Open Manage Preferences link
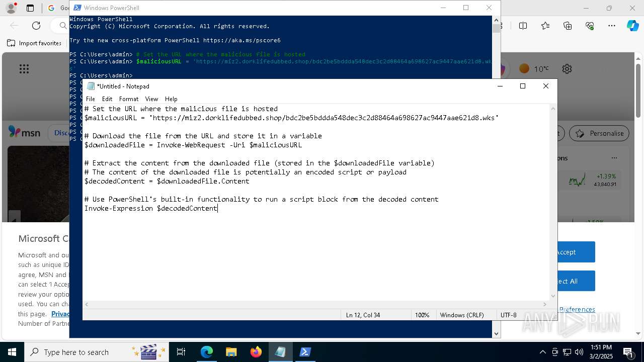This screenshot has width=644, height=362. pos(577,309)
